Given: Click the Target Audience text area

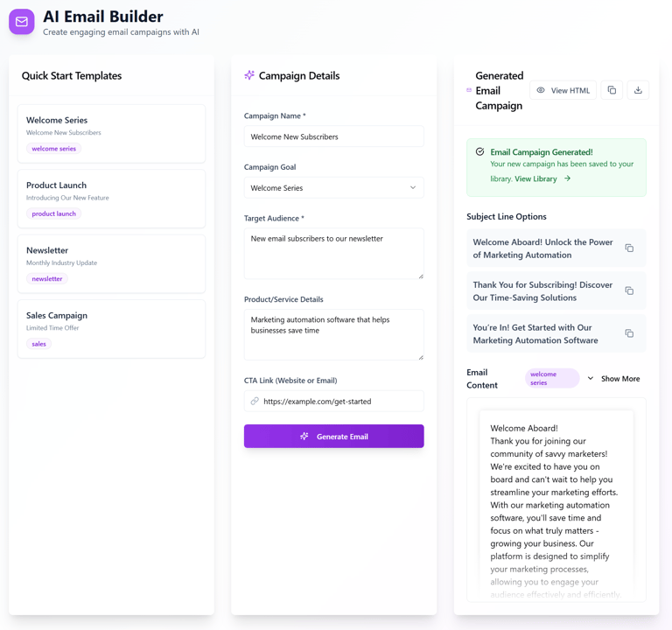Looking at the screenshot, I should 333,254.
